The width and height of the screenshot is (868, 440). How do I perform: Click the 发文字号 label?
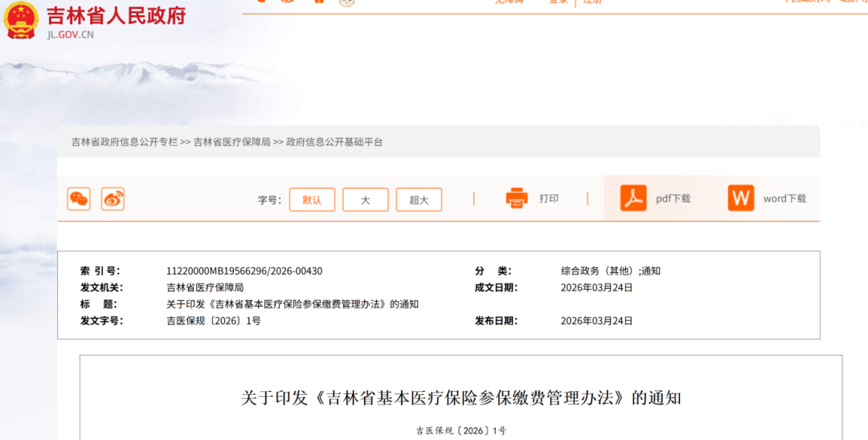coord(102,320)
